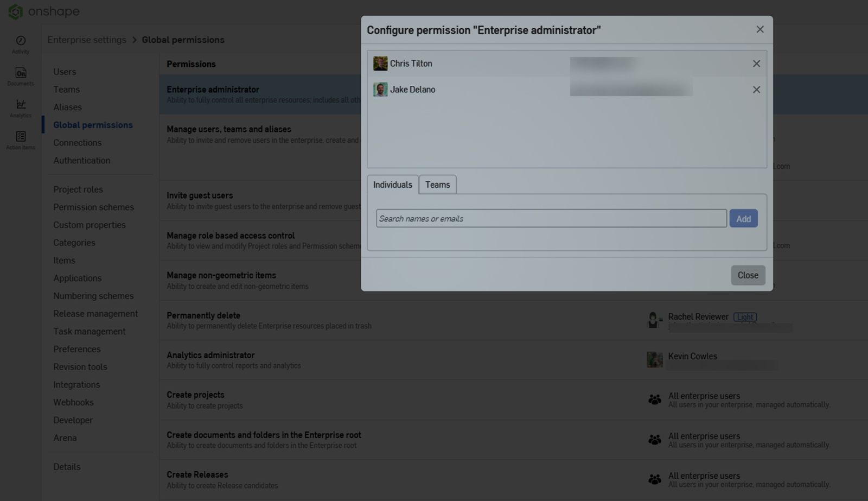Screen dimensions: 868x501
Task: Close the Configure permission dialog via Close button
Action: (x=748, y=275)
